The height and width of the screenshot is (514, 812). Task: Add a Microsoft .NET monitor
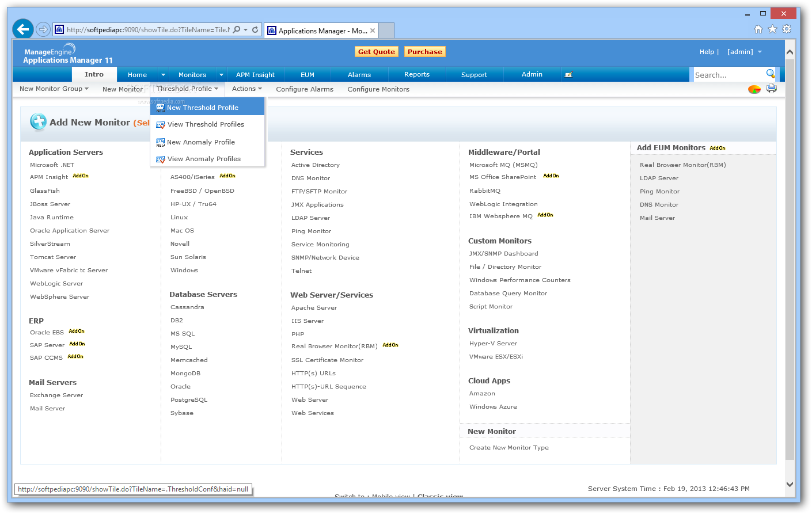[x=52, y=165]
